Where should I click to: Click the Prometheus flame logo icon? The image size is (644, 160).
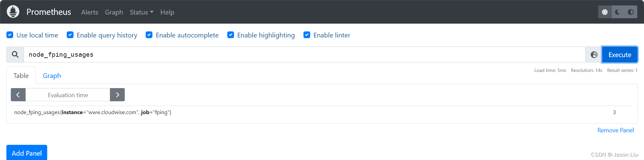point(13,12)
